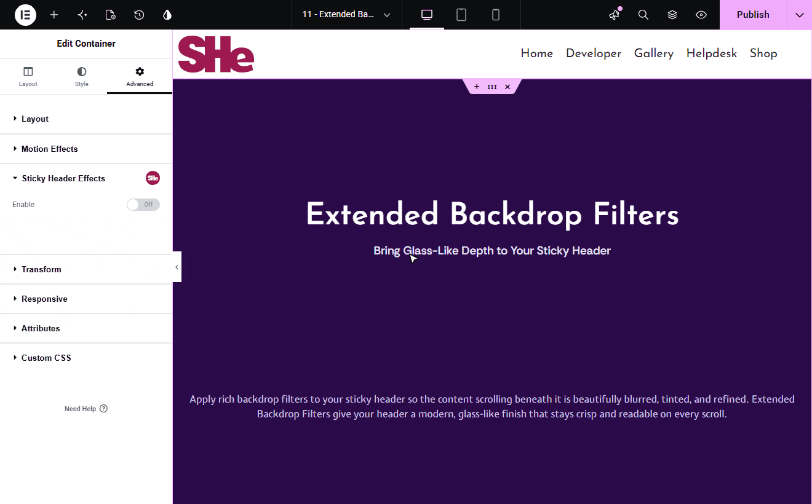Expand the Attributes section
This screenshot has height=504, width=812.
pyautogui.click(x=86, y=328)
